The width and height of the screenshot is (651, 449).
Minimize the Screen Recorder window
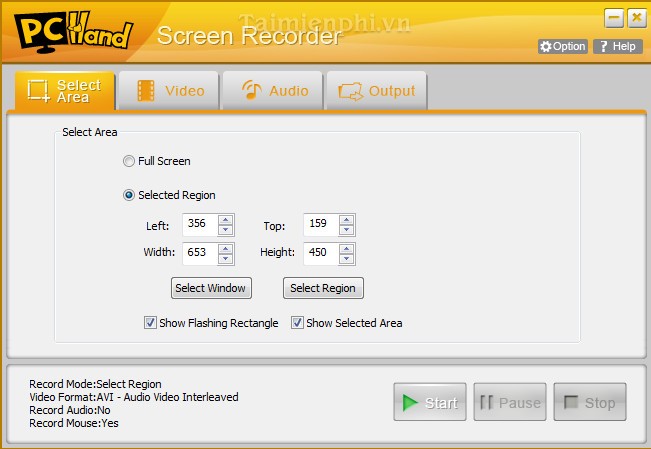pyautogui.click(x=614, y=18)
